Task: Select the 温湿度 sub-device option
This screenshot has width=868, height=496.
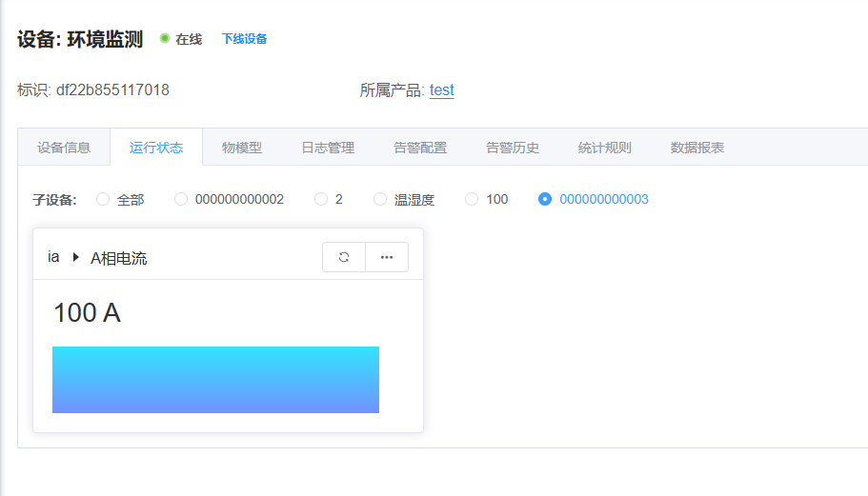Action: pyautogui.click(x=380, y=199)
